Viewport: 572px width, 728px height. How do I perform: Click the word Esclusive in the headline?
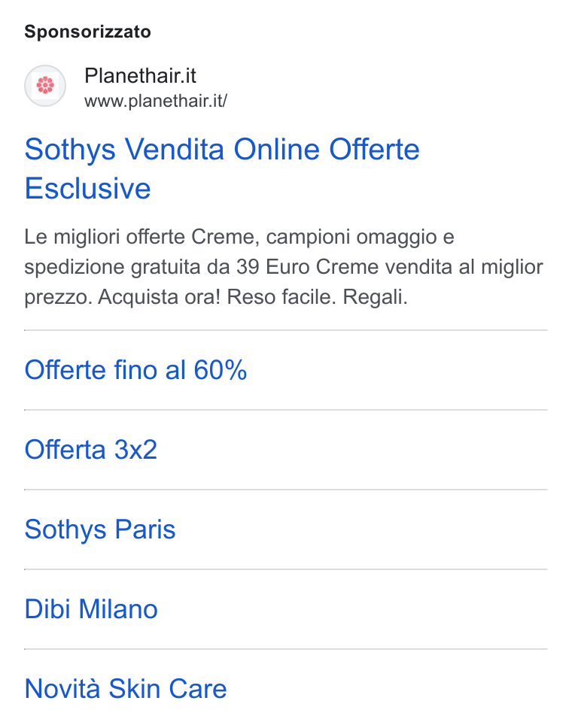88,189
